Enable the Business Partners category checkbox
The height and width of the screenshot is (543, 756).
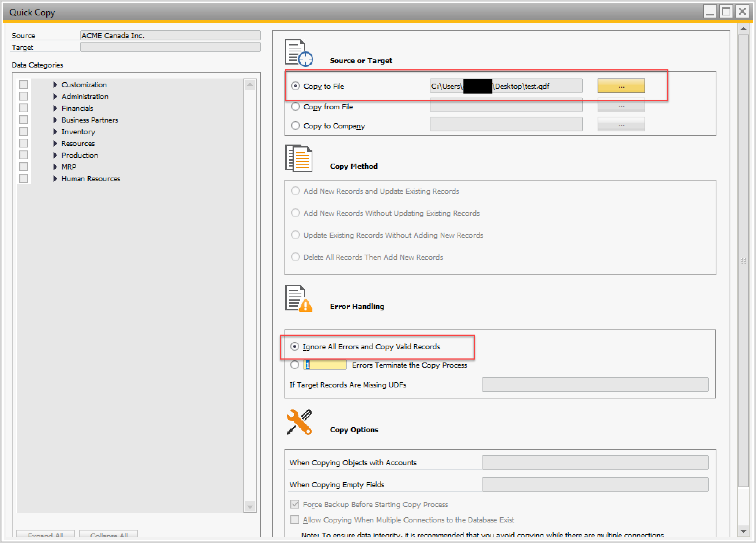click(x=23, y=120)
